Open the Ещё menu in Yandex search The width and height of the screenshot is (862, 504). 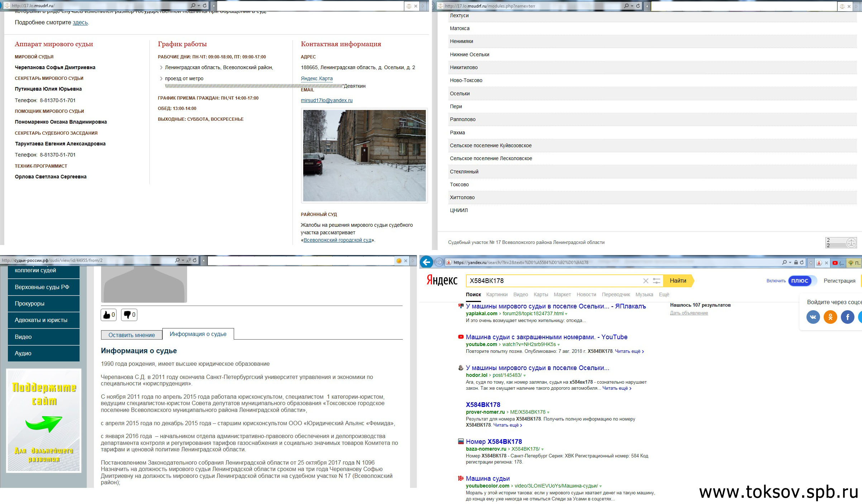(664, 294)
